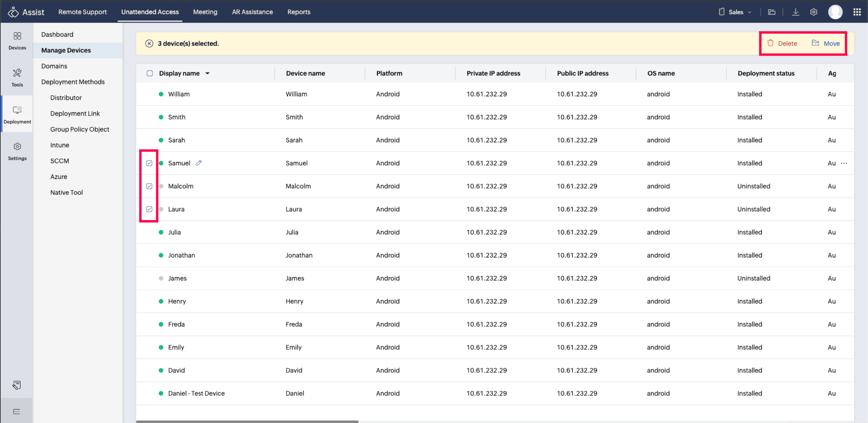Viewport: 868px width, 423px height.
Task: Switch to the Remote Support tab
Action: pyautogui.click(x=82, y=12)
